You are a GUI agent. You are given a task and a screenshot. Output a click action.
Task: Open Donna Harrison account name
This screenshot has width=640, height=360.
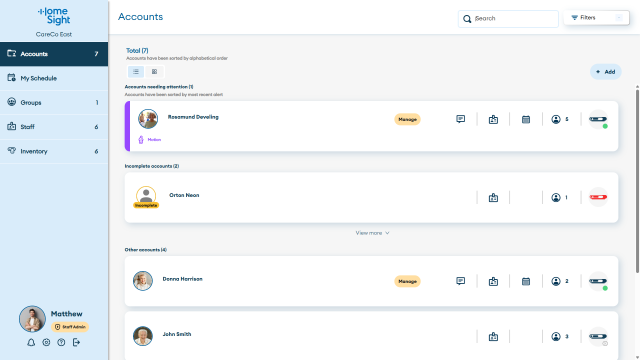click(182, 279)
